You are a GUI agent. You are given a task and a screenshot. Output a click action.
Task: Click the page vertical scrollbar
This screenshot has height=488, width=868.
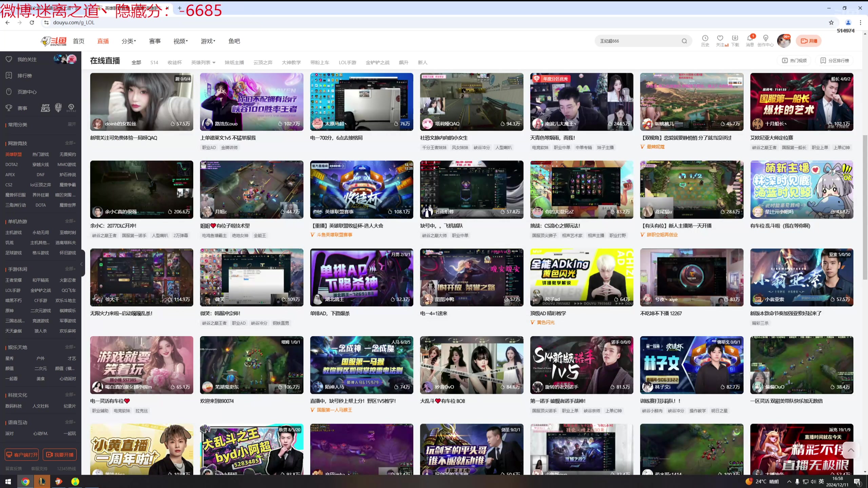865,207
